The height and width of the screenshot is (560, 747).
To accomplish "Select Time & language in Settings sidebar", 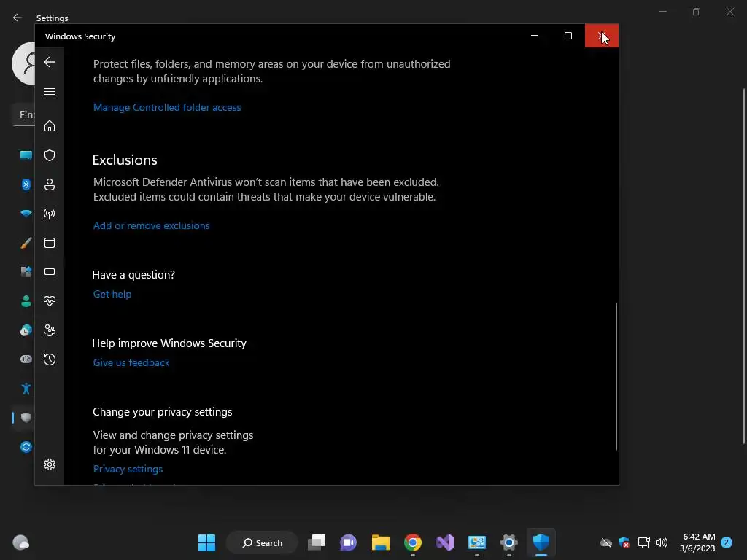I will click(26, 330).
